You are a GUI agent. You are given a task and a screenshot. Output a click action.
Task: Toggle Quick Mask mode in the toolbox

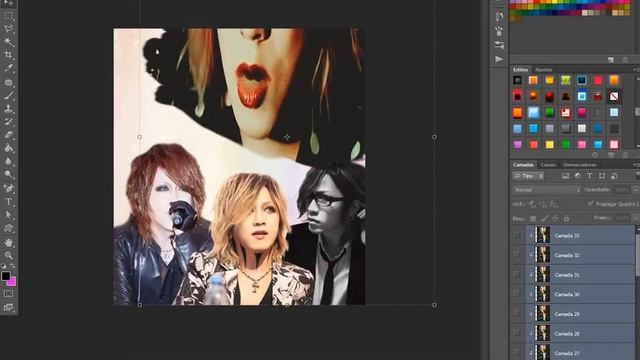tap(8, 293)
